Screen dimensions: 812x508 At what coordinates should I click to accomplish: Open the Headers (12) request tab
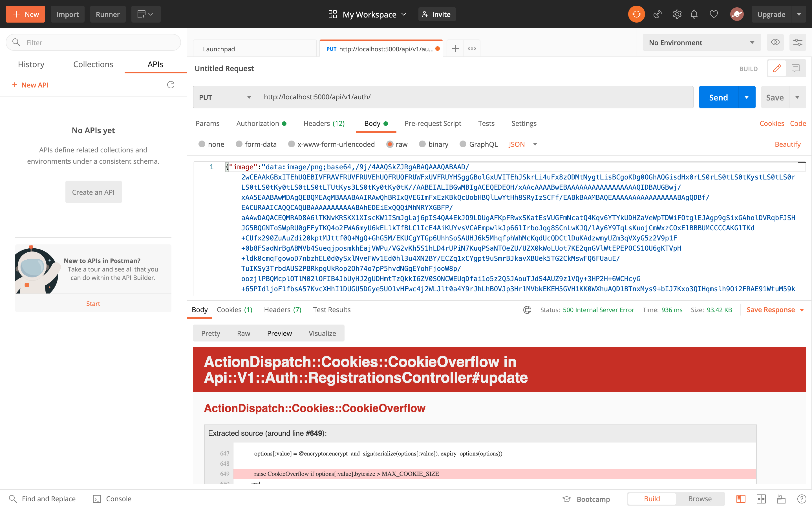tap(324, 123)
